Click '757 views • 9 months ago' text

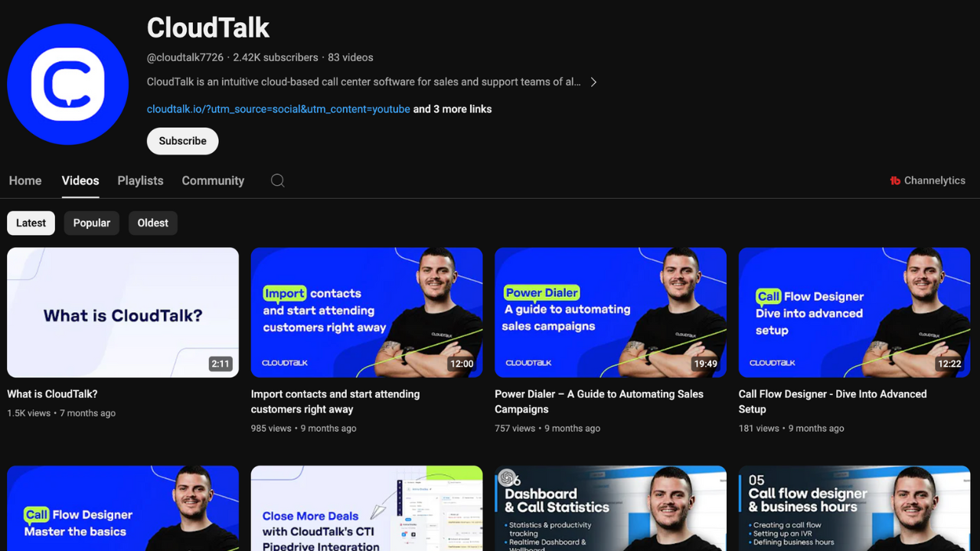(x=547, y=429)
